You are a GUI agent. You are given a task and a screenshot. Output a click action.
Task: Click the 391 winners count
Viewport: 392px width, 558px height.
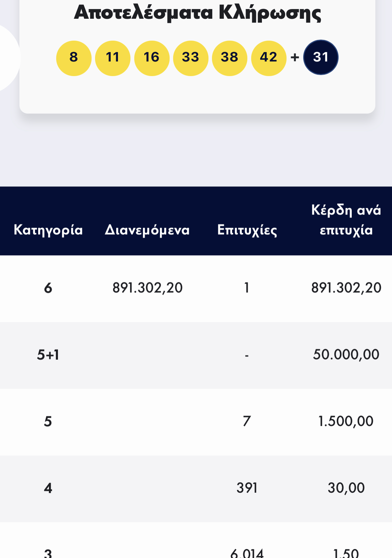pyautogui.click(x=247, y=488)
